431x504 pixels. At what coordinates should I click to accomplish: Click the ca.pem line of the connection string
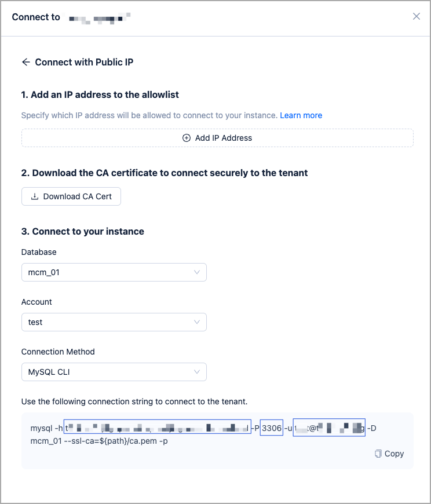(99, 441)
